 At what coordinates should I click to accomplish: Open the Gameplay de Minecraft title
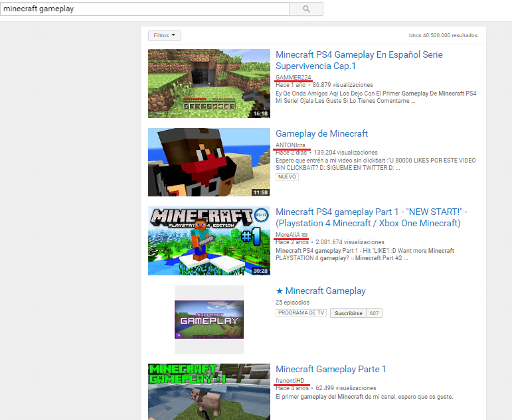(x=321, y=133)
